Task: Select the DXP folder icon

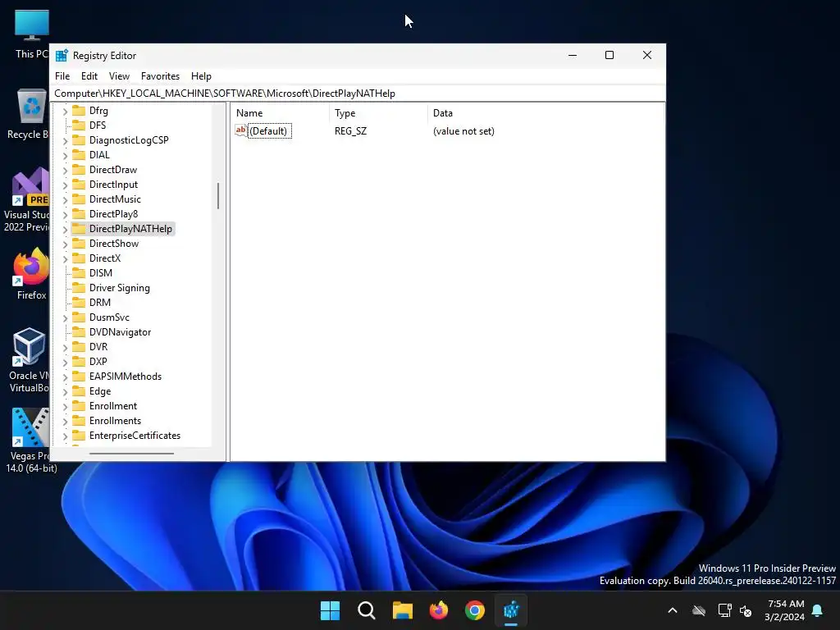Action: (79, 362)
